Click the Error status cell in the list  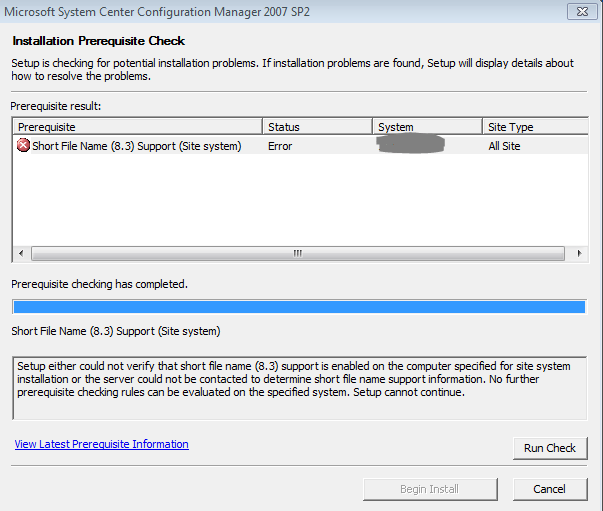pos(281,146)
